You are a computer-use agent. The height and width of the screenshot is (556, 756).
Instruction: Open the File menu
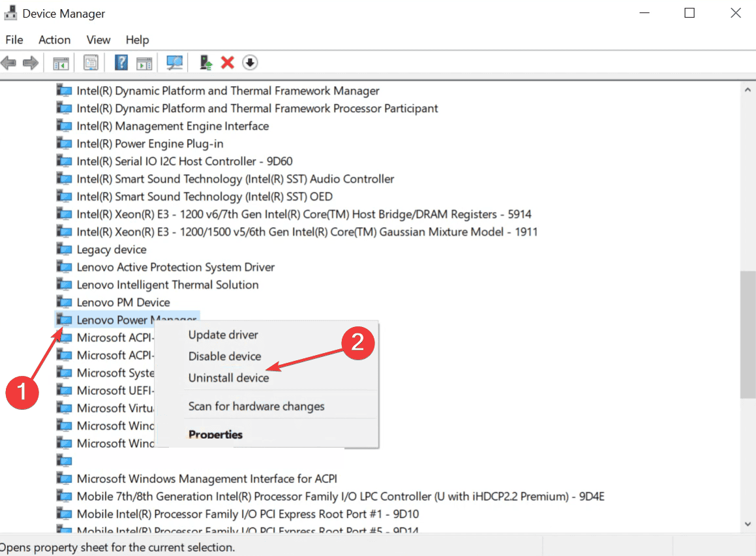[x=14, y=40]
